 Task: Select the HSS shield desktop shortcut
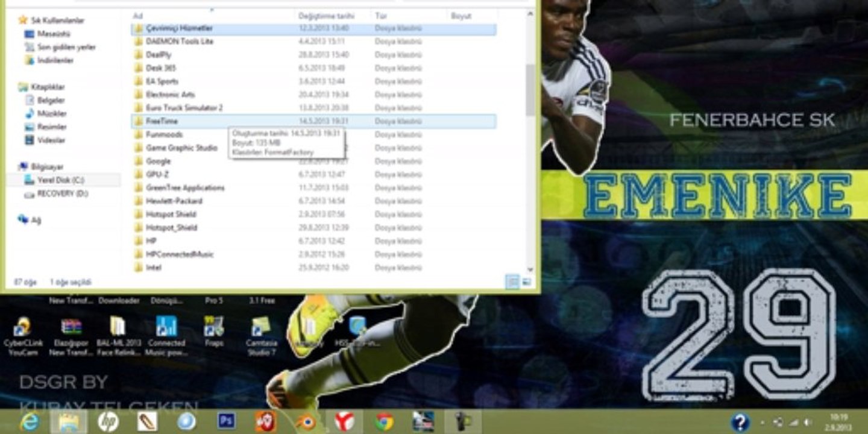358,332
